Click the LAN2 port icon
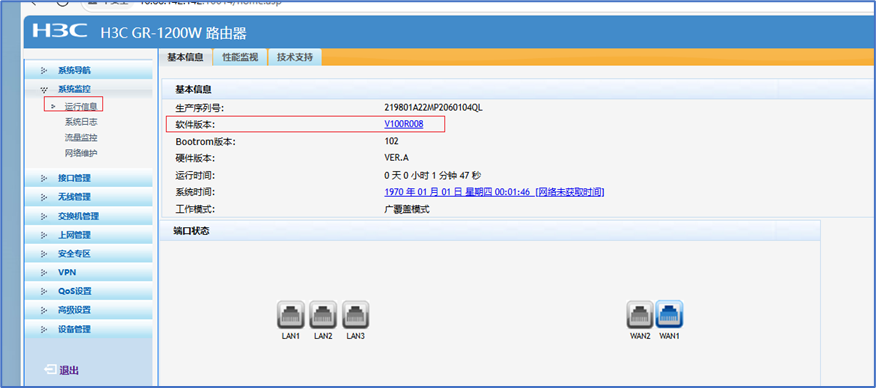 pyautogui.click(x=323, y=315)
